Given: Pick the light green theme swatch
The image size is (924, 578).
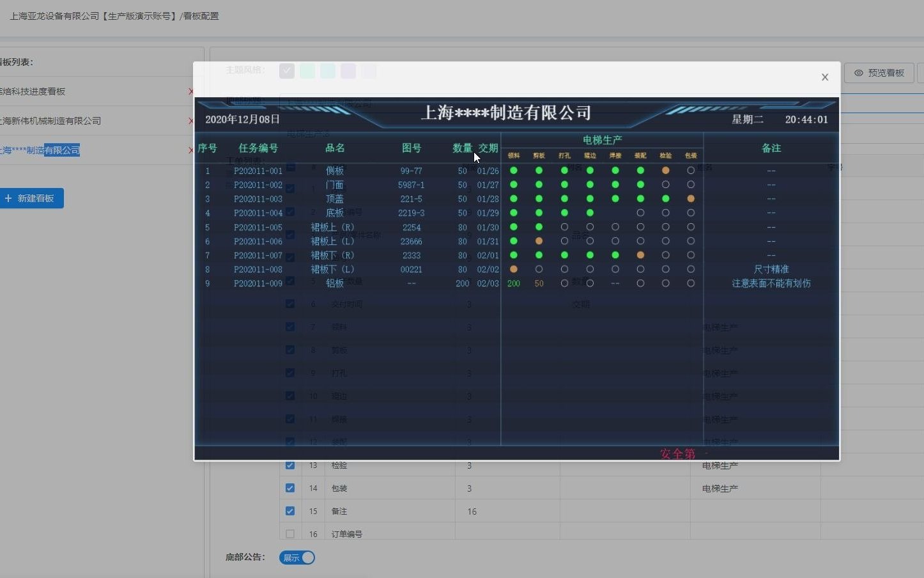Looking at the screenshot, I should (x=307, y=70).
